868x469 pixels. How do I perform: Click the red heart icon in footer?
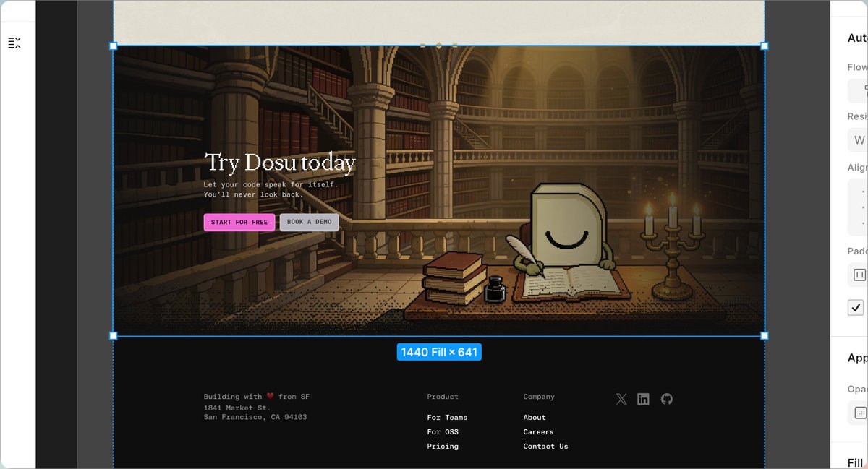click(271, 396)
